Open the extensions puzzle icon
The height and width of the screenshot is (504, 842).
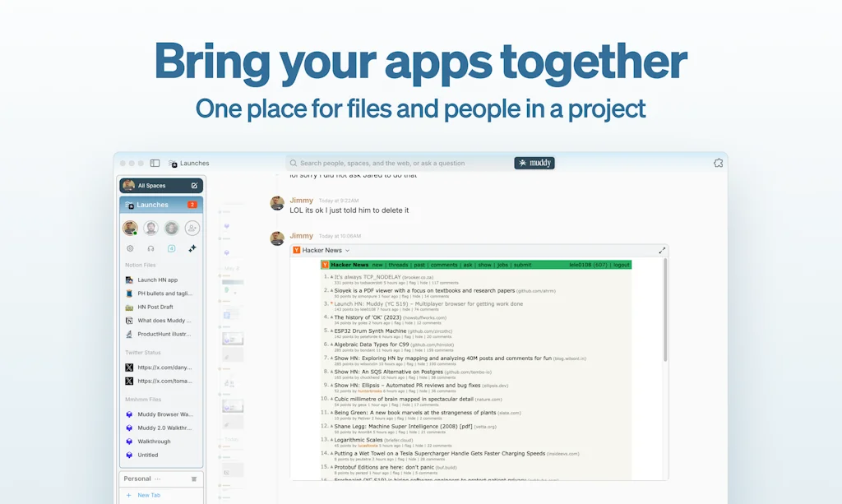[718, 163]
